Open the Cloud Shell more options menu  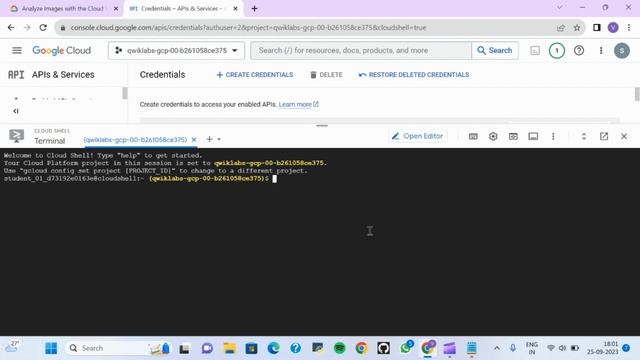(553, 136)
